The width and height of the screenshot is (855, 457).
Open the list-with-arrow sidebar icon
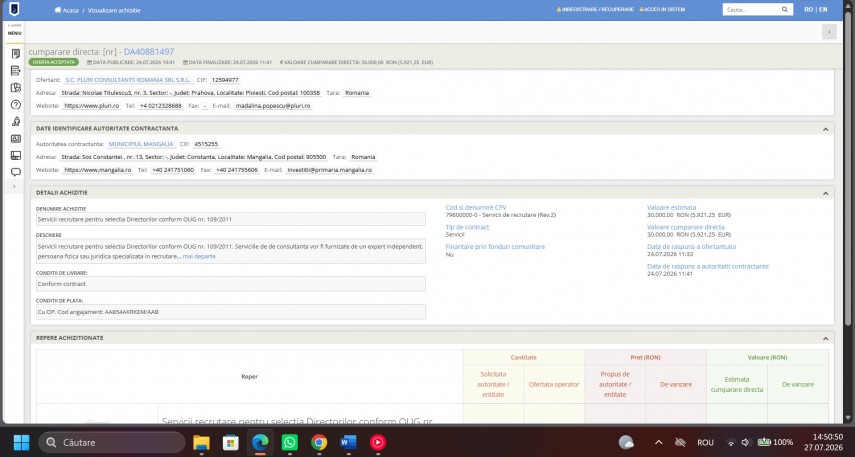16,70
